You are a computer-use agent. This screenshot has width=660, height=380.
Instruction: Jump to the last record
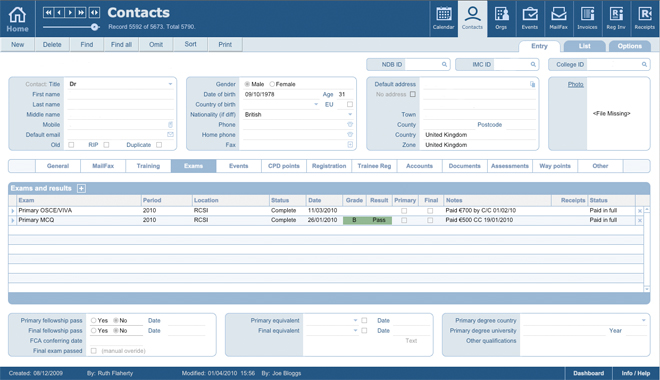click(x=80, y=13)
